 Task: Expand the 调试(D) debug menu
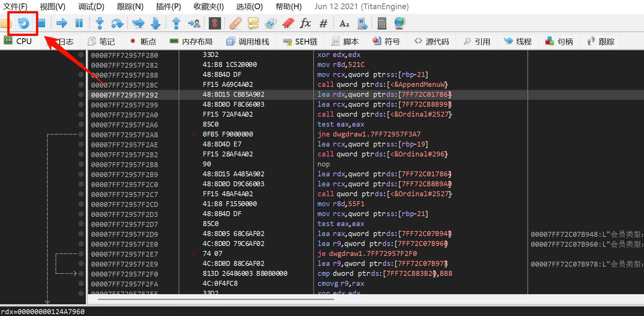[x=91, y=7]
